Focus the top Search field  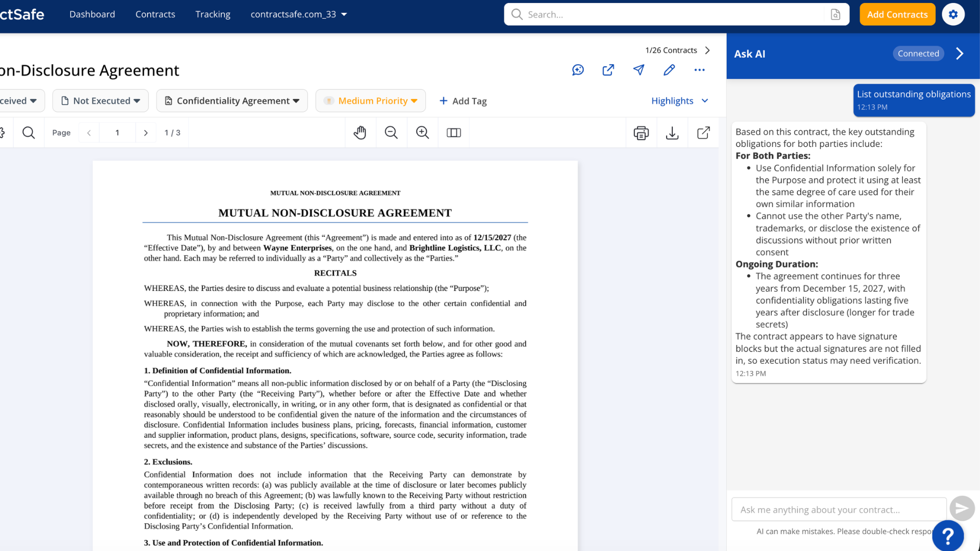tap(676, 14)
